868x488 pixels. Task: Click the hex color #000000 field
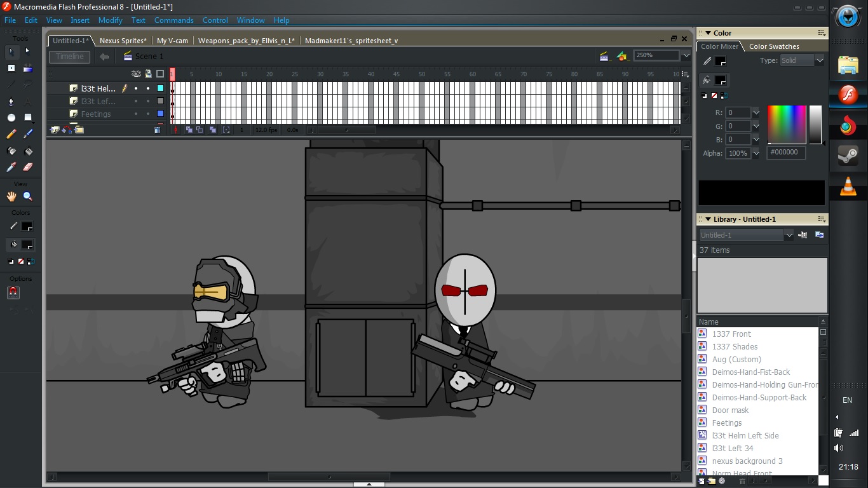[786, 152]
